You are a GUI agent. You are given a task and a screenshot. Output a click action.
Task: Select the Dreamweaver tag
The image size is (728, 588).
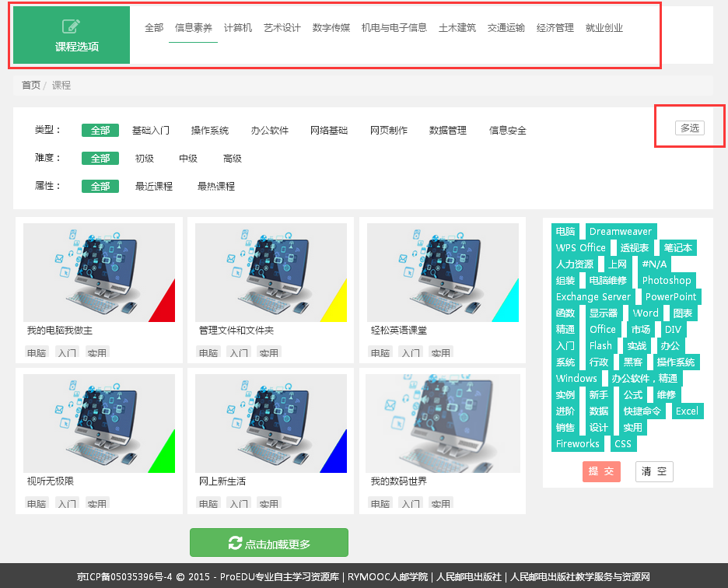tap(620, 231)
